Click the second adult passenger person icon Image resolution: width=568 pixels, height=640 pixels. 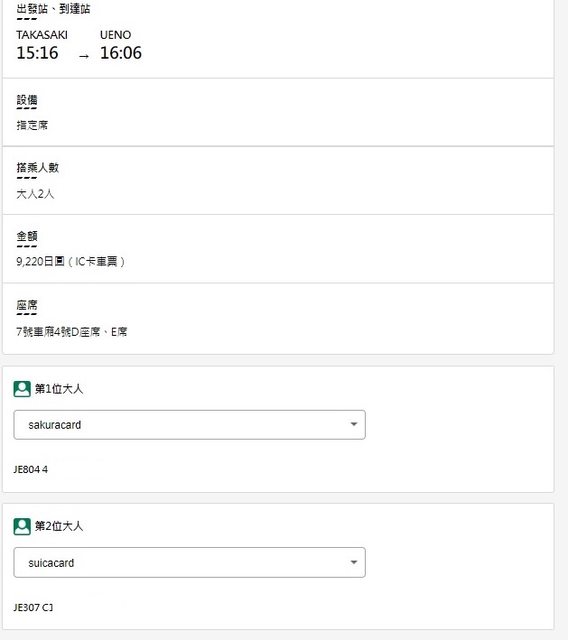(x=22, y=527)
